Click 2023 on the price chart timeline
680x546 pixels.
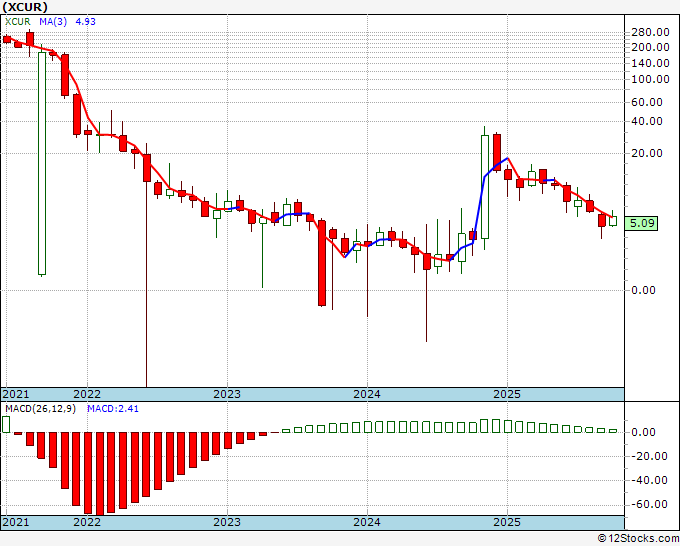tap(227, 394)
